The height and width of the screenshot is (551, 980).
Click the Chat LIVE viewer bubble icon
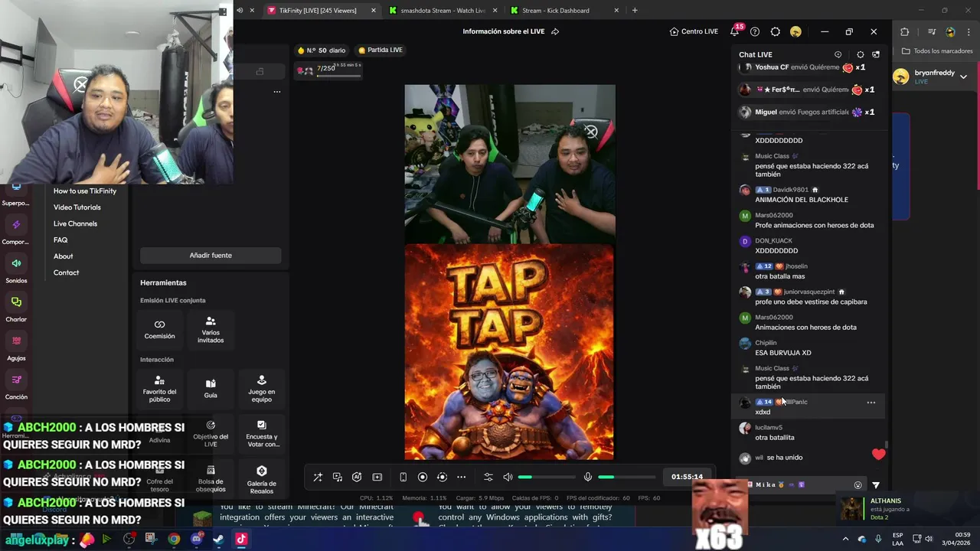[838, 54]
